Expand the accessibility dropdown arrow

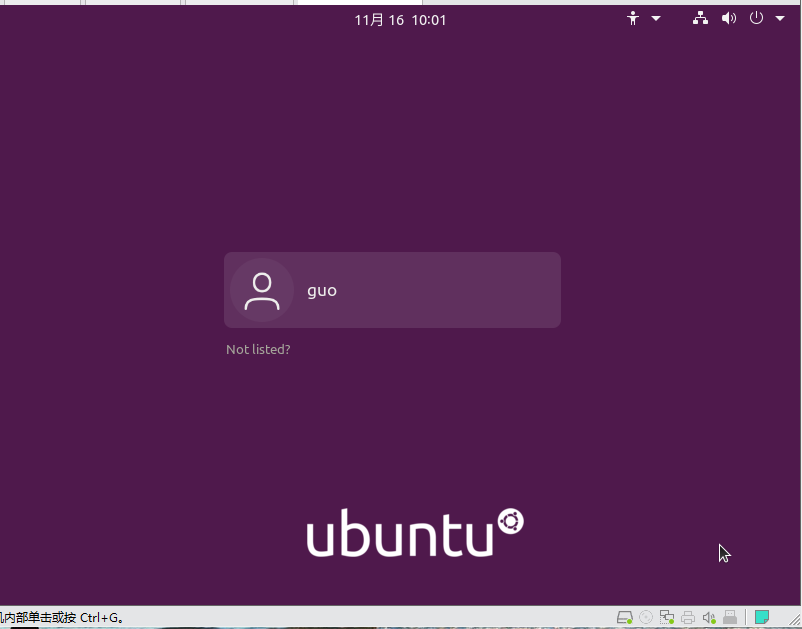click(x=656, y=18)
